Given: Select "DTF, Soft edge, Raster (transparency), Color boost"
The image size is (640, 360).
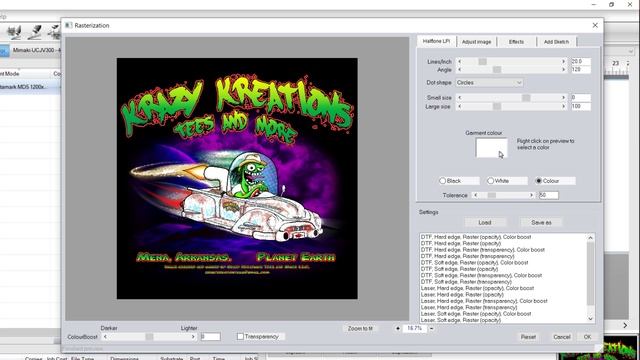Looking at the screenshot, I should click(481, 276).
